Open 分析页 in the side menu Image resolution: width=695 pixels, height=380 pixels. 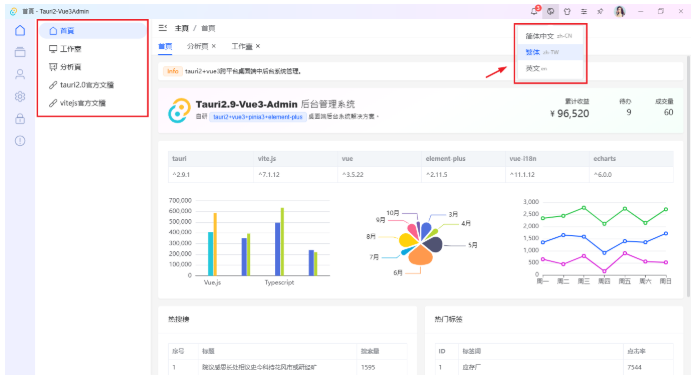tap(93, 67)
